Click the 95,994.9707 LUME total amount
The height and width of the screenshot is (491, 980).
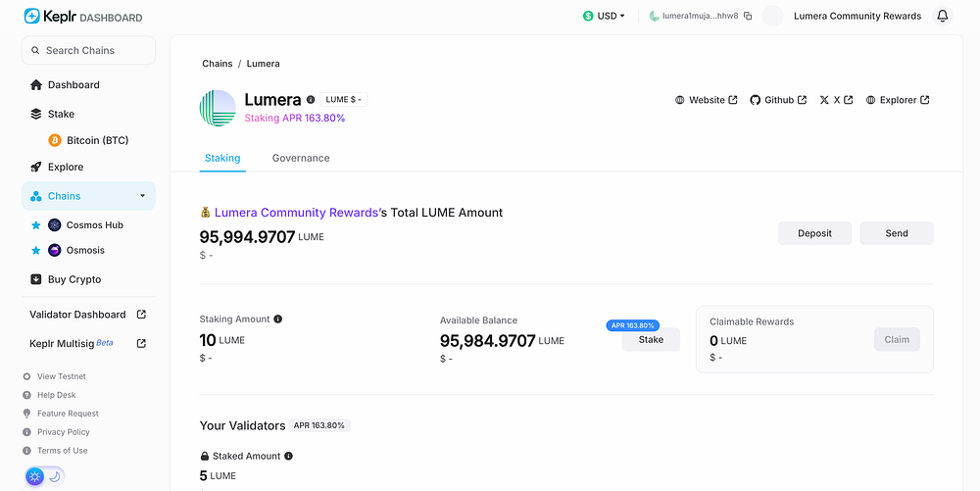click(262, 237)
